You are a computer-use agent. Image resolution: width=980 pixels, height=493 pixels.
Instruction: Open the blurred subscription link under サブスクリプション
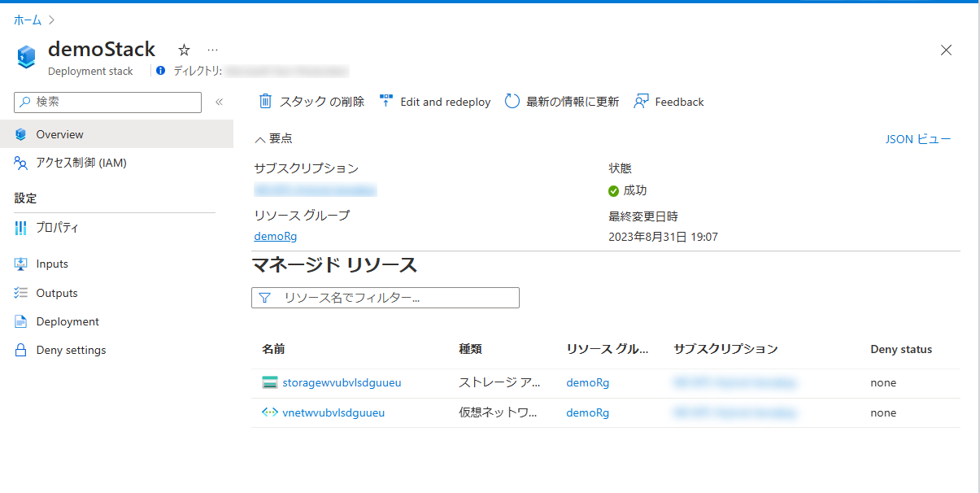click(x=316, y=190)
